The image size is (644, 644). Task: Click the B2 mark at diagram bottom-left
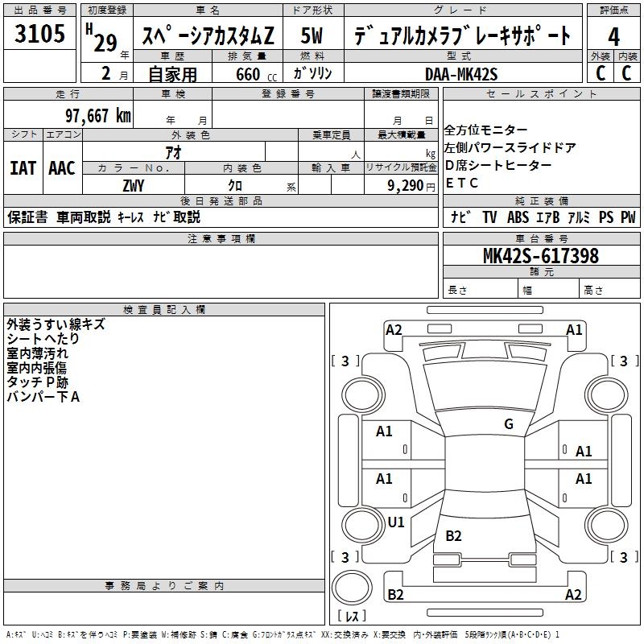(395, 595)
